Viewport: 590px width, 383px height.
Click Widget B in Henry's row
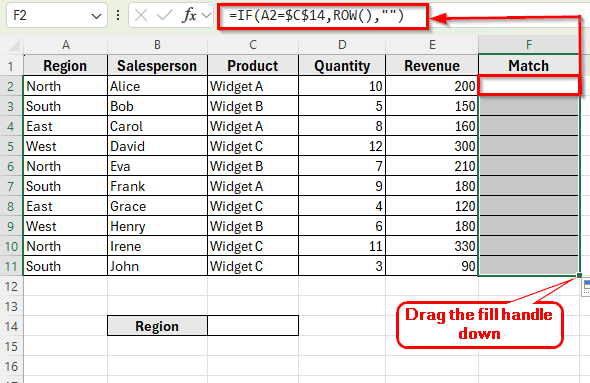tap(253, 226)
